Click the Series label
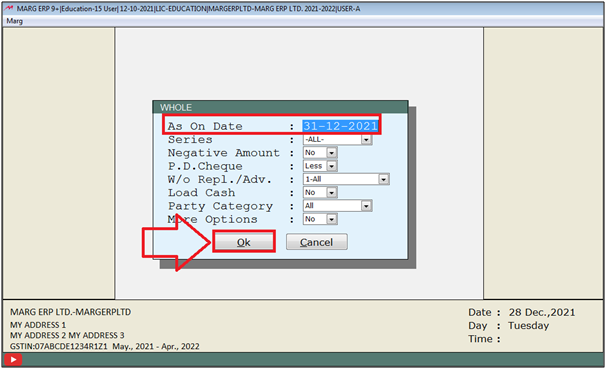The image size is (607, 369). pyautogui.click(x=190, y=139)
